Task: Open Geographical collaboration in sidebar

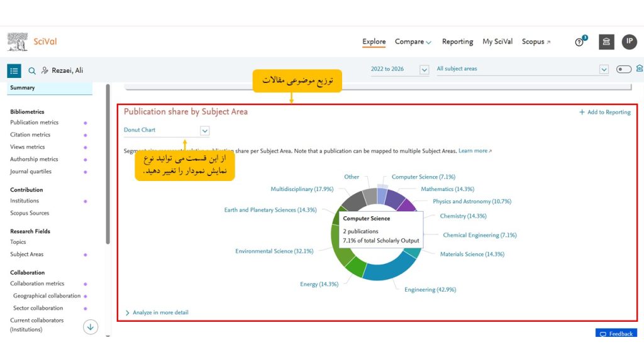Action: (x=47, y=296)
